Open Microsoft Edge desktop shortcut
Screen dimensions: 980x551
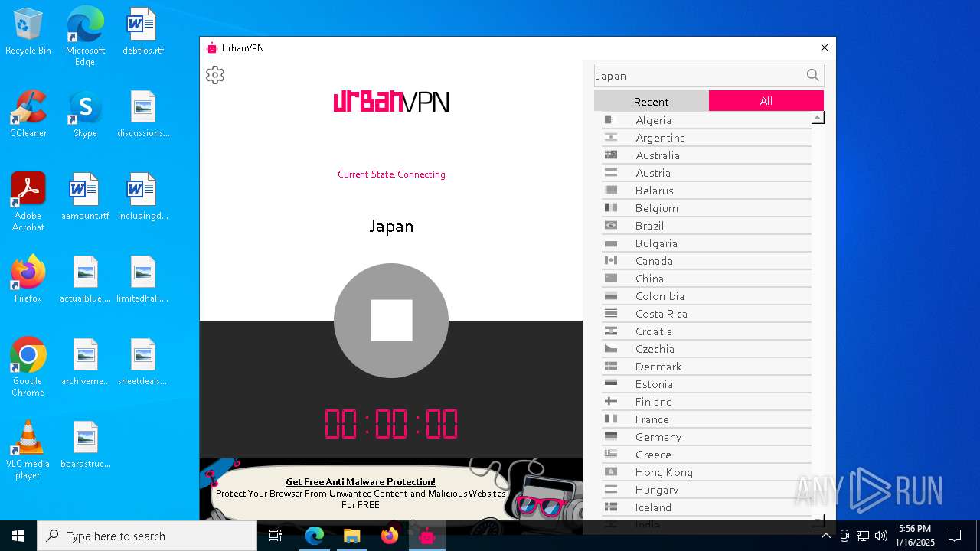point(85,37)
